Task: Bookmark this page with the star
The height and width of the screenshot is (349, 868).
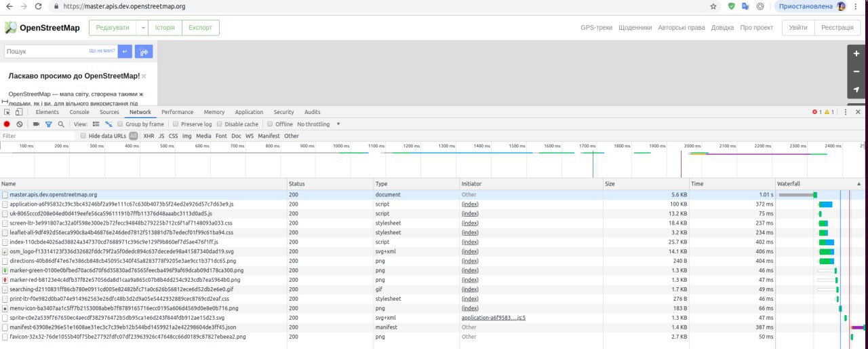Action: 713,6
